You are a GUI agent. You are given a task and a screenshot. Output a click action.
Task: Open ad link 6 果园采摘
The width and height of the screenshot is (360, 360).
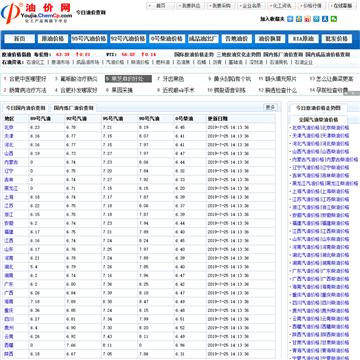[x=122, y=90]
